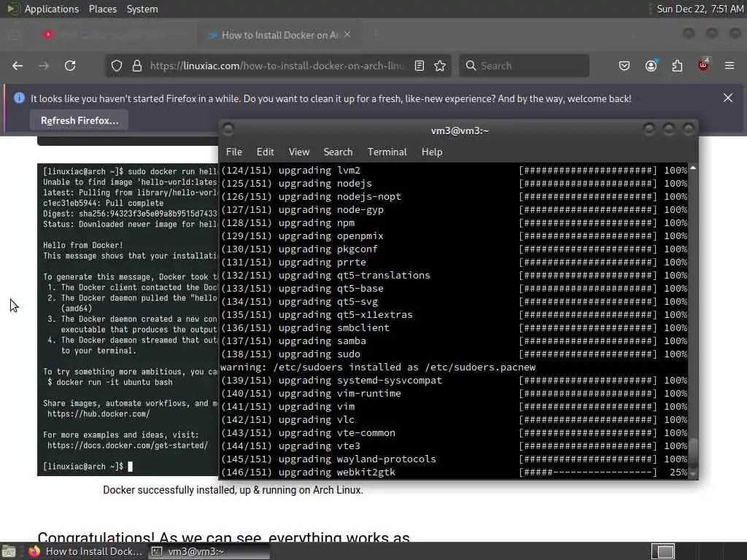Viewport: 747px width, 560px height.
Task: Reload the current Firefox page
Action: 70,66
